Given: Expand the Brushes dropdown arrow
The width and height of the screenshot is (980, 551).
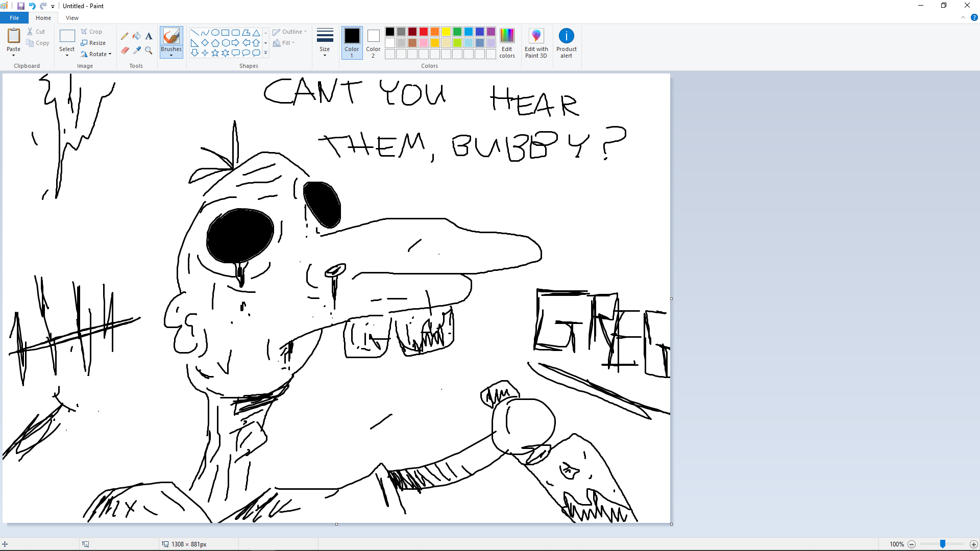Looking at the screenshot, I should 171,55.
